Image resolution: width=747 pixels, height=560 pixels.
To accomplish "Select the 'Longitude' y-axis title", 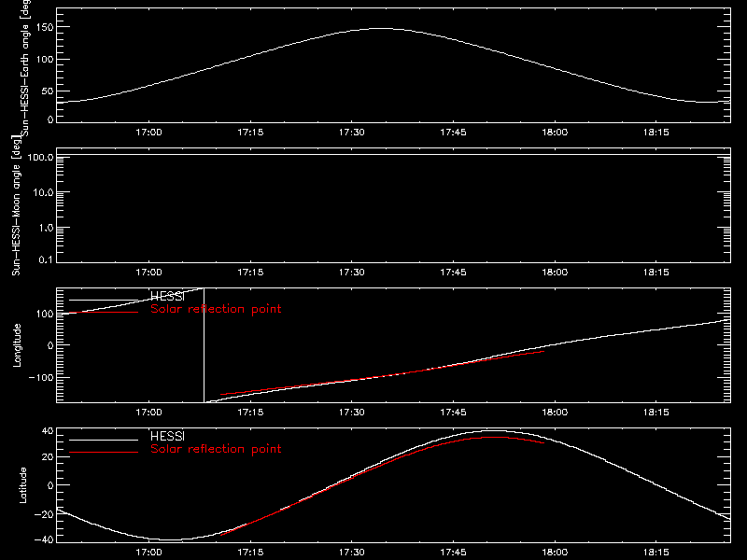I will point(17,345).
